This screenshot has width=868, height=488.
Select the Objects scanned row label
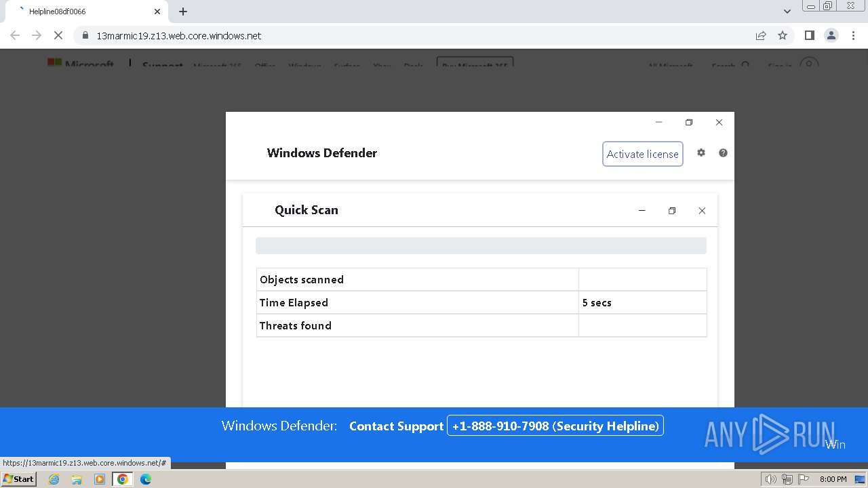tap(302, 280)
